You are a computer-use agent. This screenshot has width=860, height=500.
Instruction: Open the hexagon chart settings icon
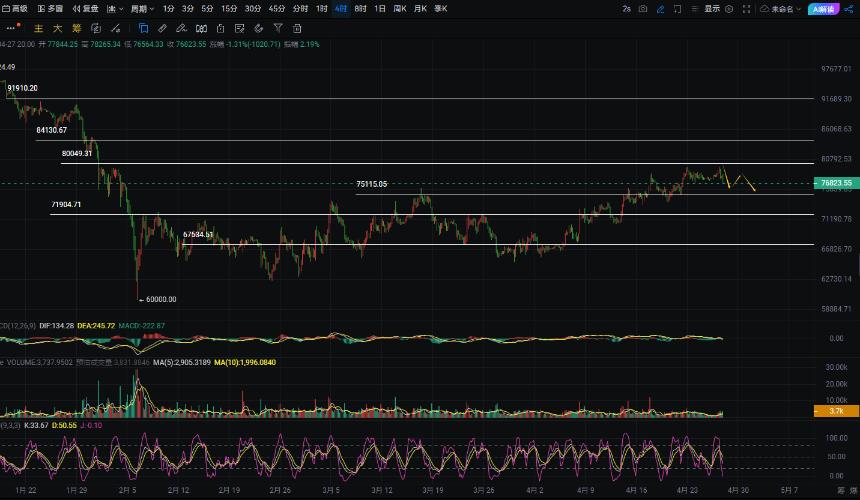729,9
